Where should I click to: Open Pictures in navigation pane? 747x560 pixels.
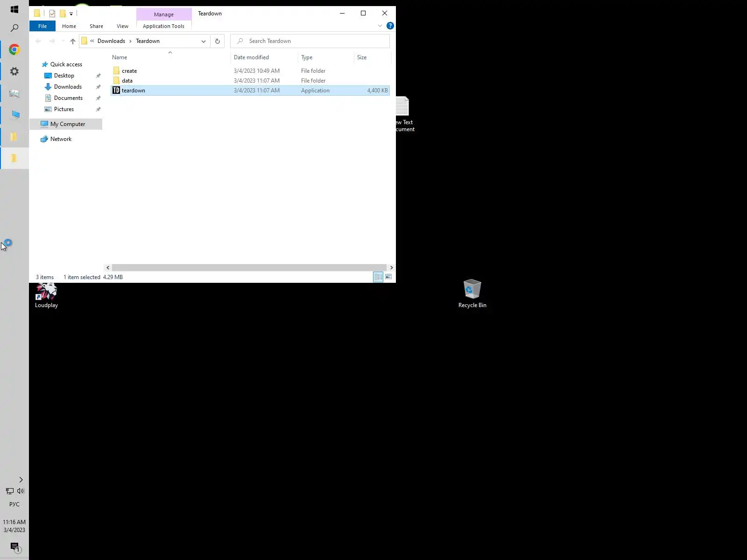tap(64, 109)
